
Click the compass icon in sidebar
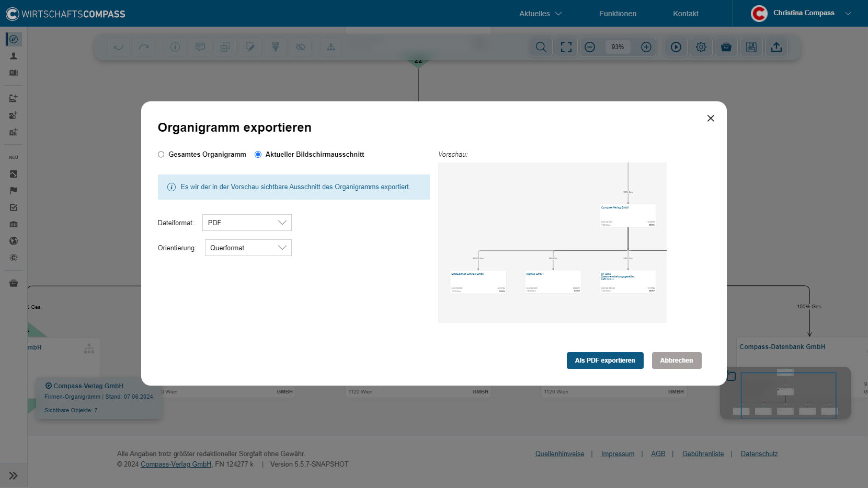(14, 39)
